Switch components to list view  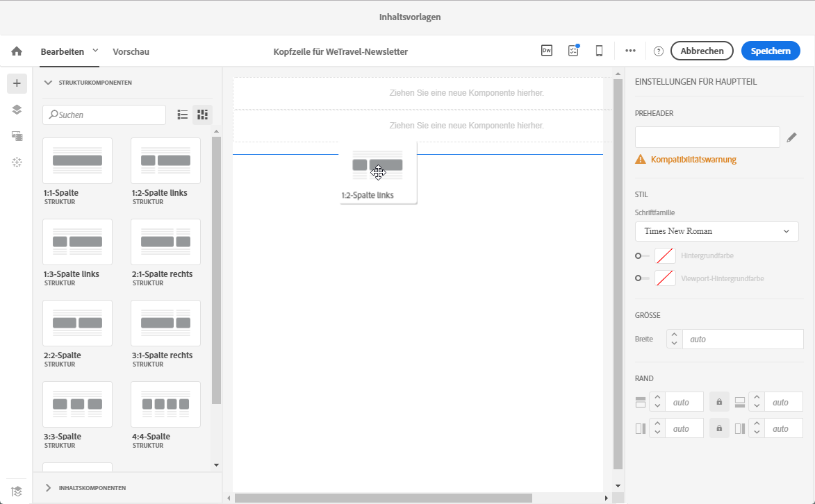pos(183,115)
